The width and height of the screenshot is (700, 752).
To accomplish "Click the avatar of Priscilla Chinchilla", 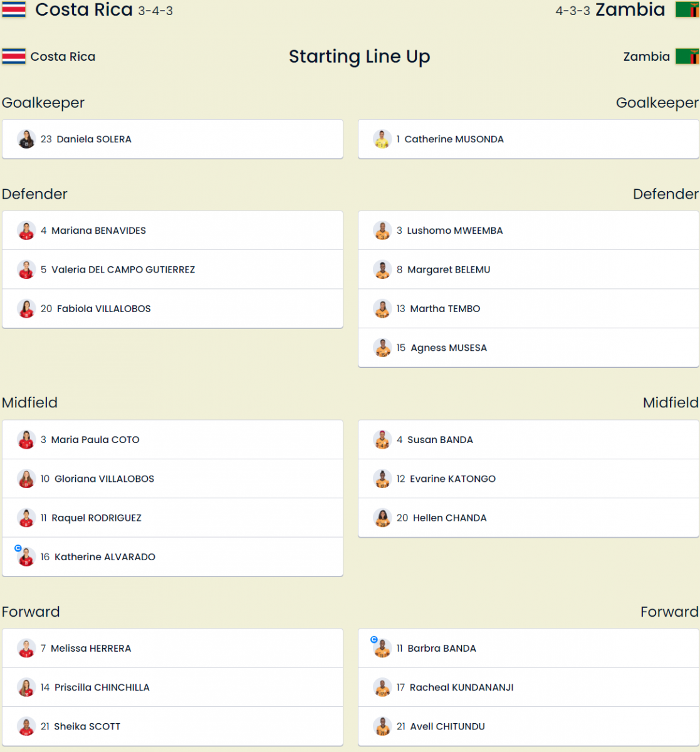I will pyautogui.click(x=26, y=687).
